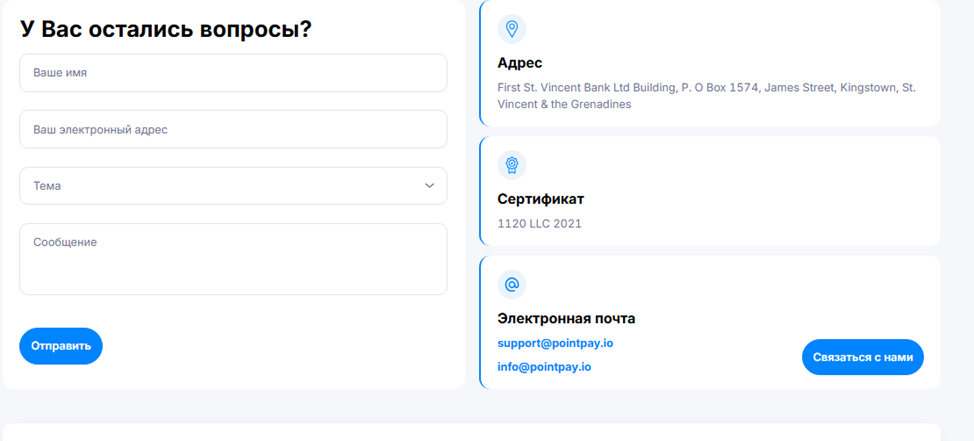Open the Тема dropdown list
The image size is (974, 441).
232,186
